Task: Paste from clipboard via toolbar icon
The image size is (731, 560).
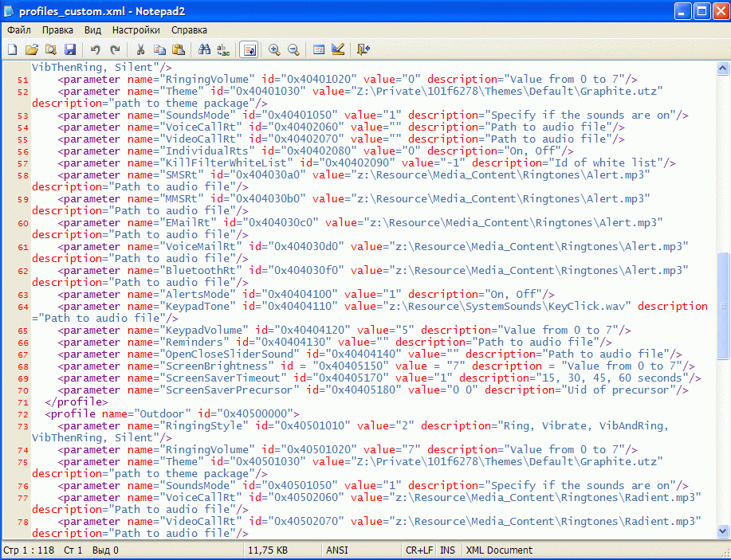Action: (x=179, y=49)
